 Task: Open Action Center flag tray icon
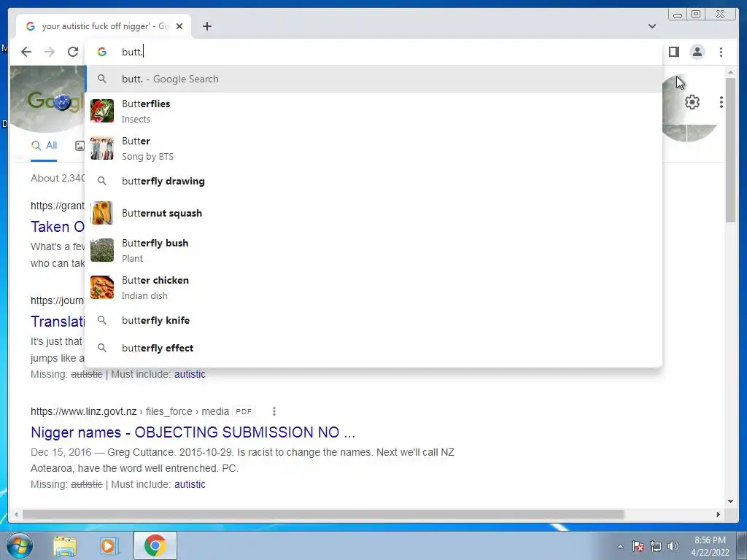click(638, 546)
